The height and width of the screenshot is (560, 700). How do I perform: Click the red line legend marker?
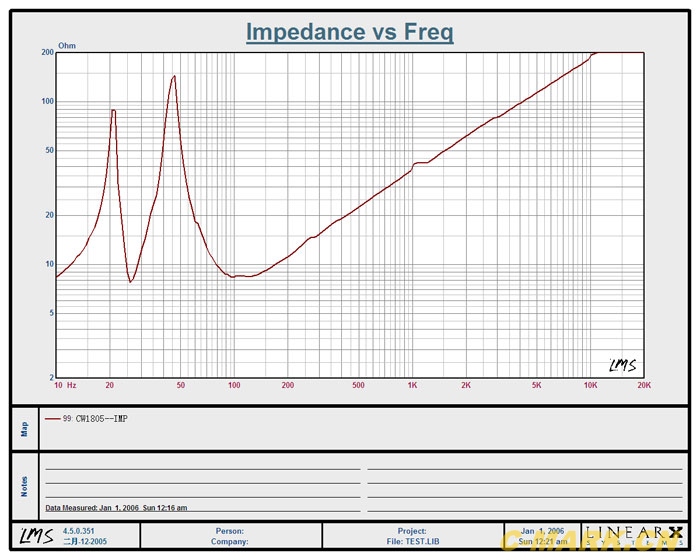point(52,419)
